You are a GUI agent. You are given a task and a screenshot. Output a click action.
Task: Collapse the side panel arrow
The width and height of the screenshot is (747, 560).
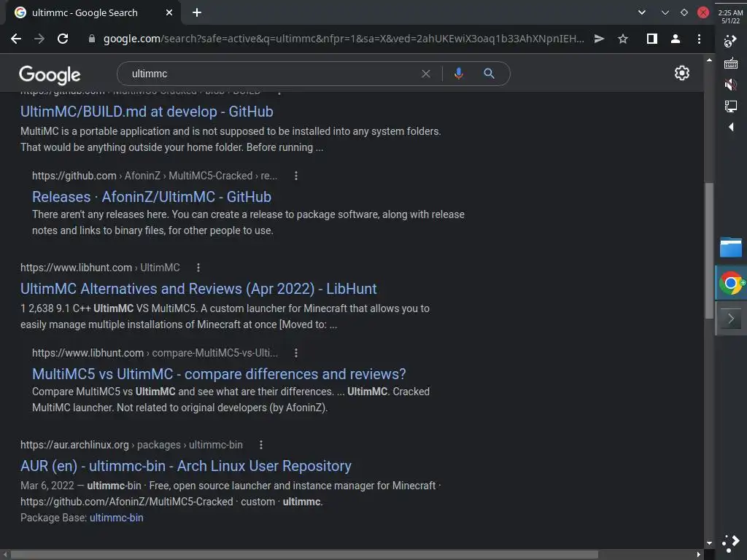coord(731,127)
